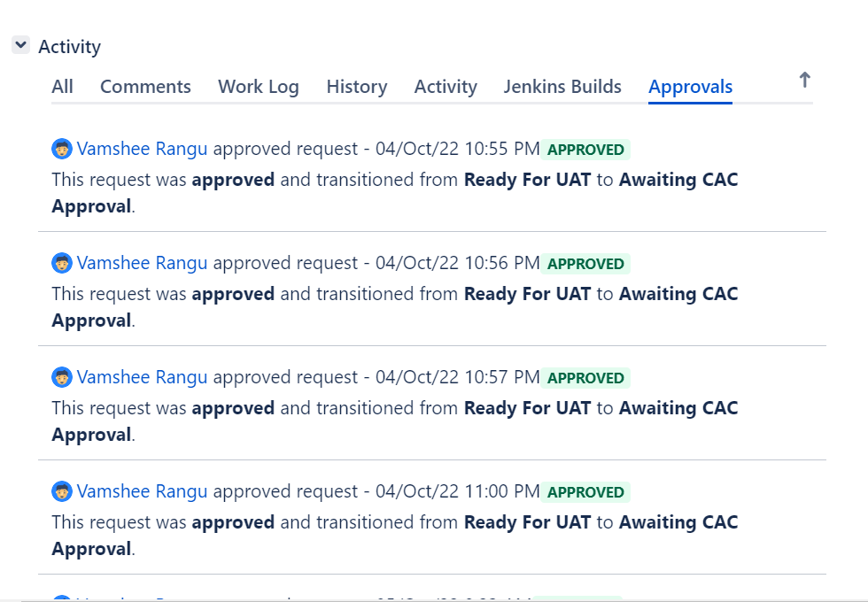
Task: Open Vamshee Rangu profile on 10:56 PM entry
Action: 143,263
